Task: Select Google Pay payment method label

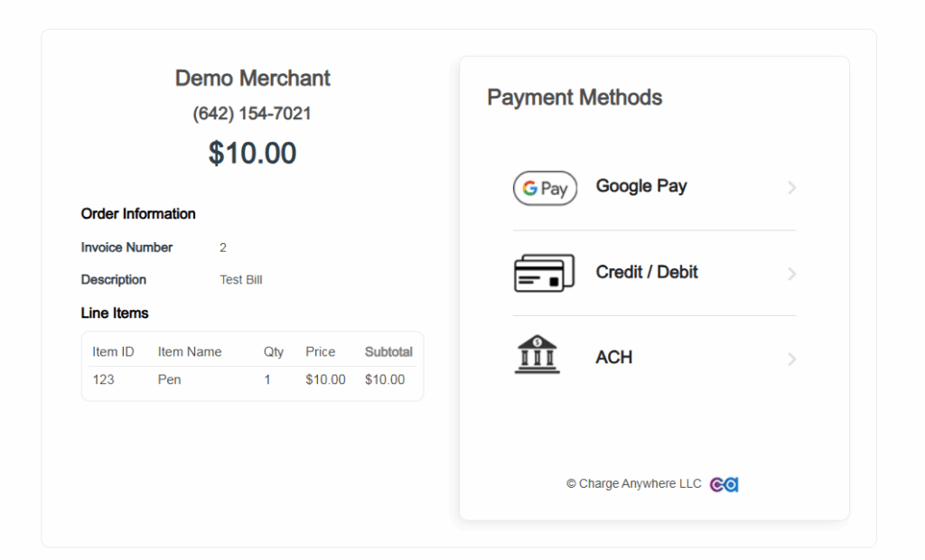Action: (641, 186)
